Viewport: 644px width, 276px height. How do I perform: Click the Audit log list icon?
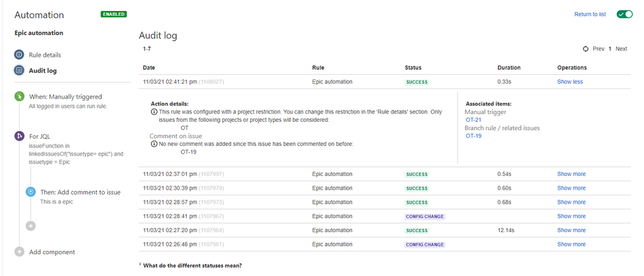pyautogui.click(x=19, y=71)
